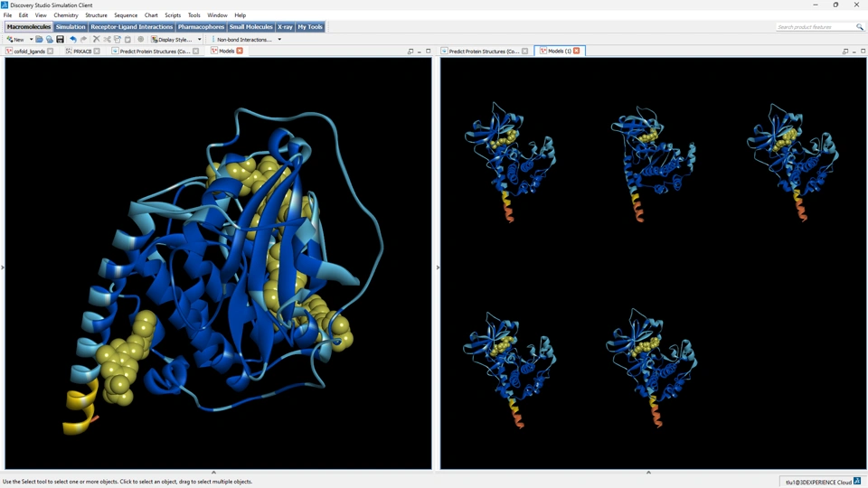Click the Open file folder icon
Screen dimensions: 868x488
point(39,39)
